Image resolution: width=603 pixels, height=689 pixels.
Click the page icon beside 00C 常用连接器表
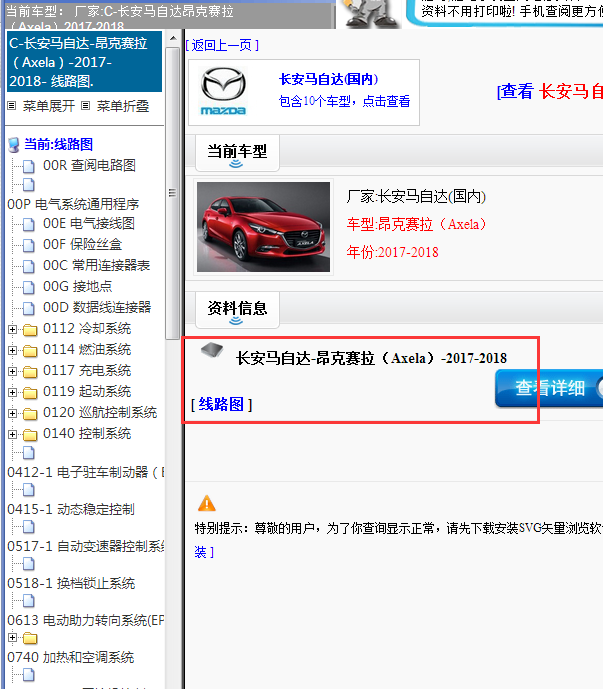pyautogui.click(x=29, y=266)
